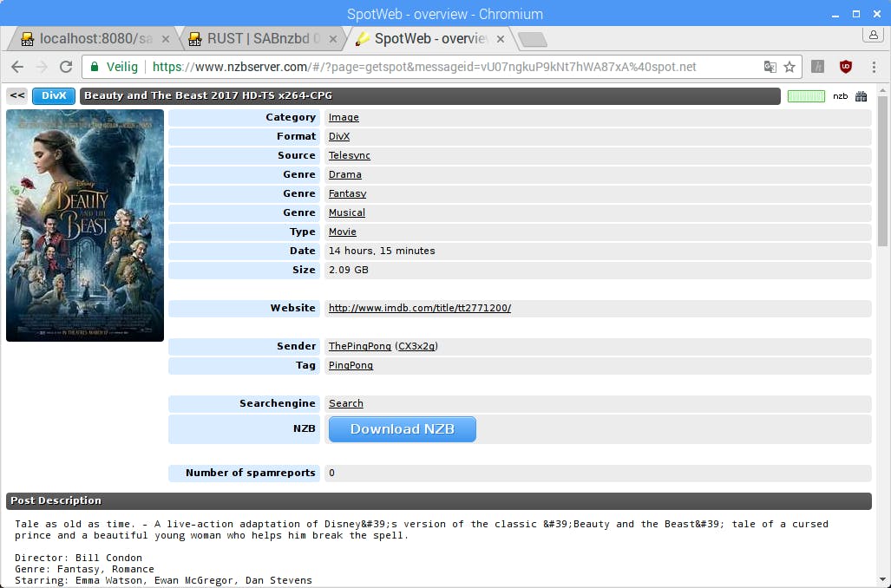Click the blue DivX badge in header
Viewport: 891px width, 588px height.
click(x=54, y=96)
